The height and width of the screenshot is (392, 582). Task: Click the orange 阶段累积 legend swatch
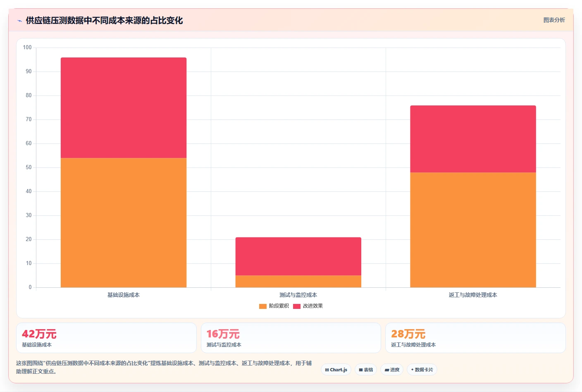click(263, 306)
